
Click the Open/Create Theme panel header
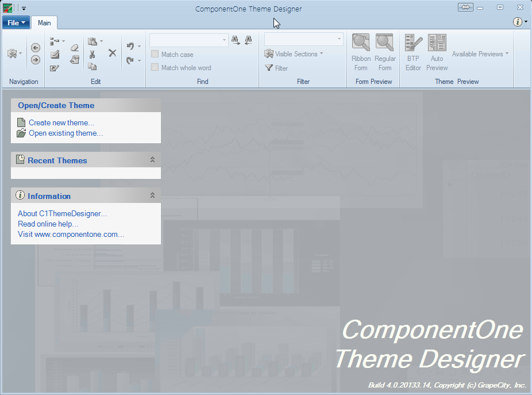click(x=86, y=105)
